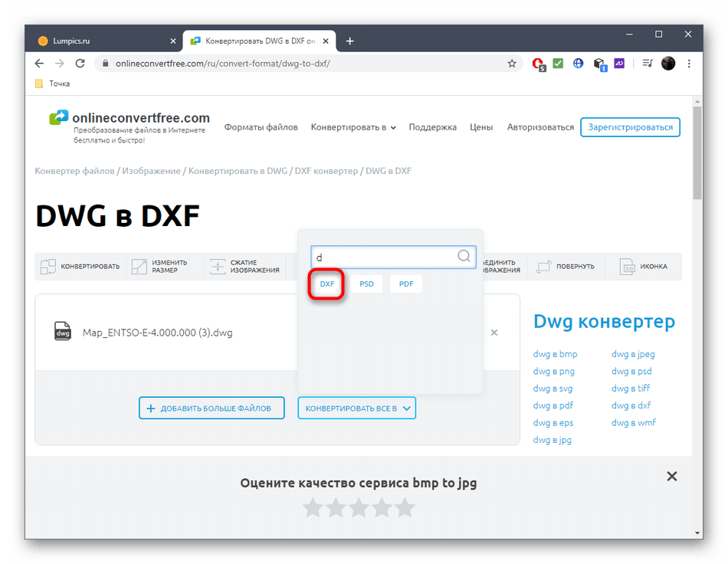Image resolution: width=728 pixels, height=564 pixels.
Task: Open the blue globe extension icon
Action: pos(578,63)
